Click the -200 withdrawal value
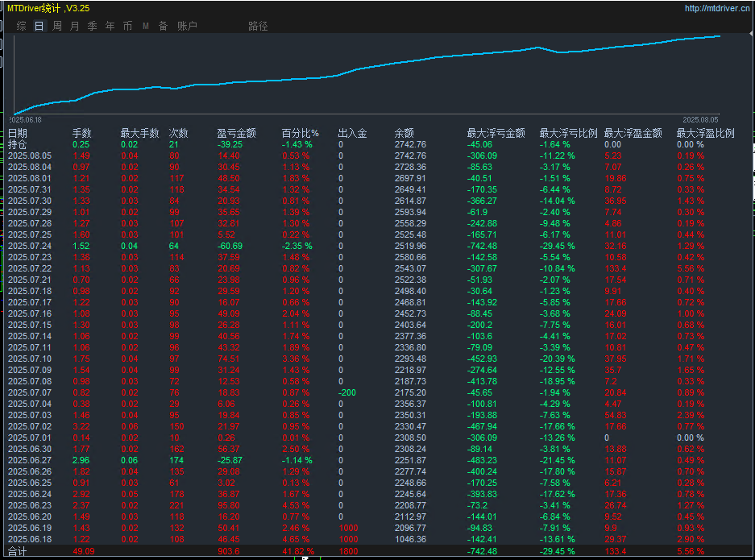 347,392
